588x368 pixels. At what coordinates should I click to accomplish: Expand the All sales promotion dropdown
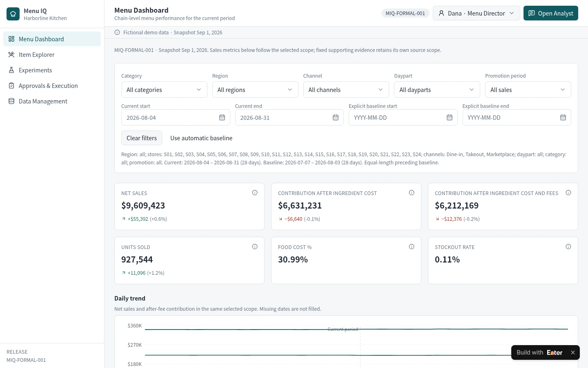[528, 90]
